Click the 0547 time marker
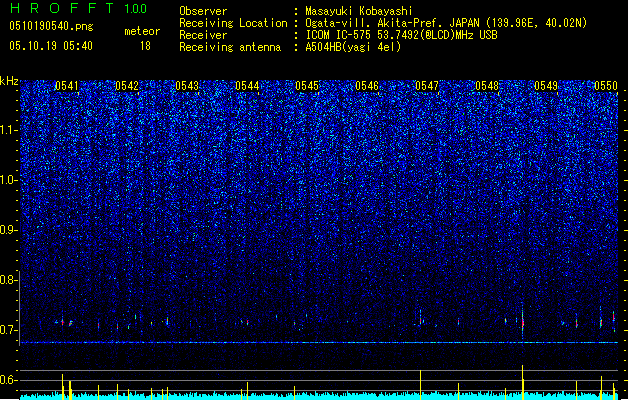The width and height of the screenshot is (629, 400). [x=427, y=86]
